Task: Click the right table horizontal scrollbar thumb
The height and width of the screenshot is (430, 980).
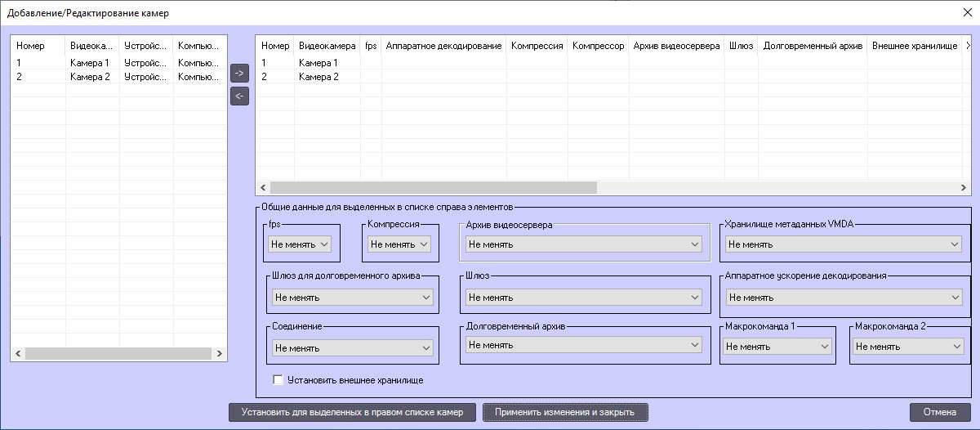Action: coord(434,187)
